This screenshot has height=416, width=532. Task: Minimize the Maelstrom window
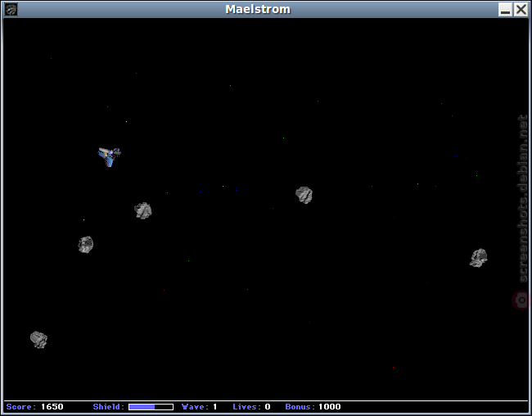click(x=505, y=10)
